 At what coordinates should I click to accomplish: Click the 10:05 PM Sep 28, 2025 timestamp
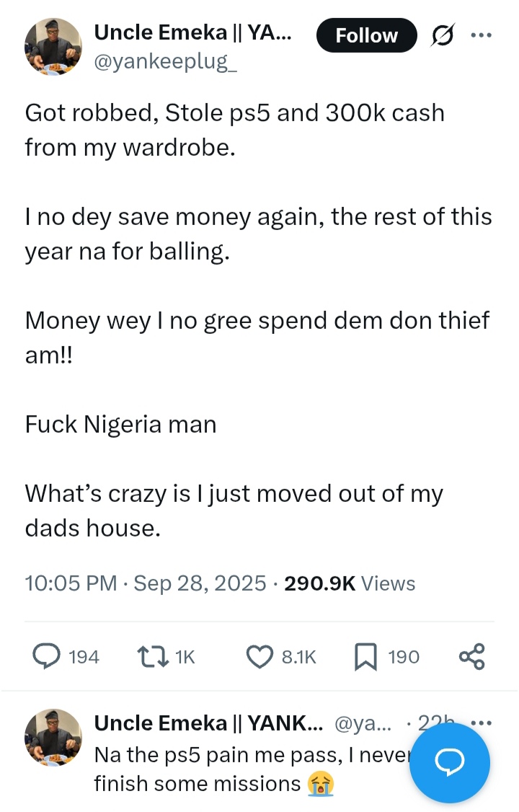[145, 583]
